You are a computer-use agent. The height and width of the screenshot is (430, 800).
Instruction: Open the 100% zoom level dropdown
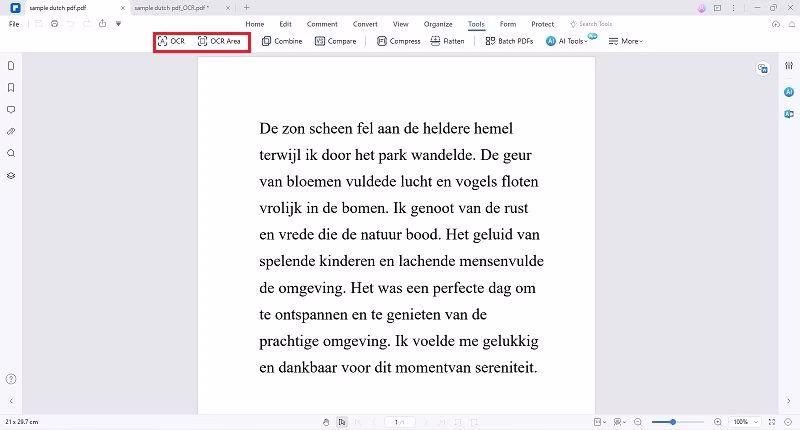[x=745, y=422]
